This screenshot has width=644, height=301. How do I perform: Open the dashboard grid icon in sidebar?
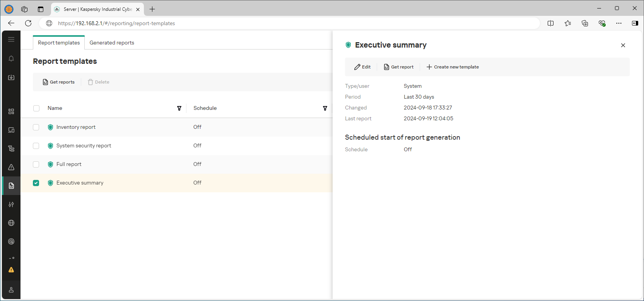pos(11,111)
